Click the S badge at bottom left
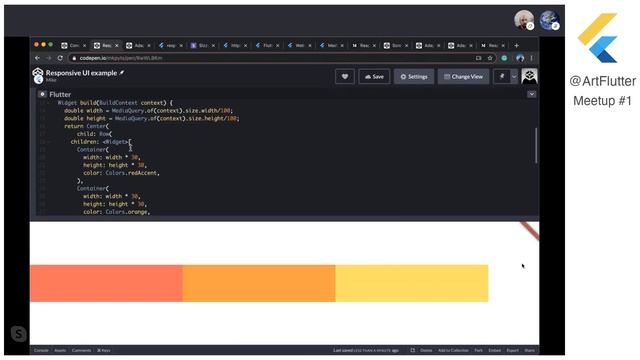This screenshot has width=640, height=360. 18,334
